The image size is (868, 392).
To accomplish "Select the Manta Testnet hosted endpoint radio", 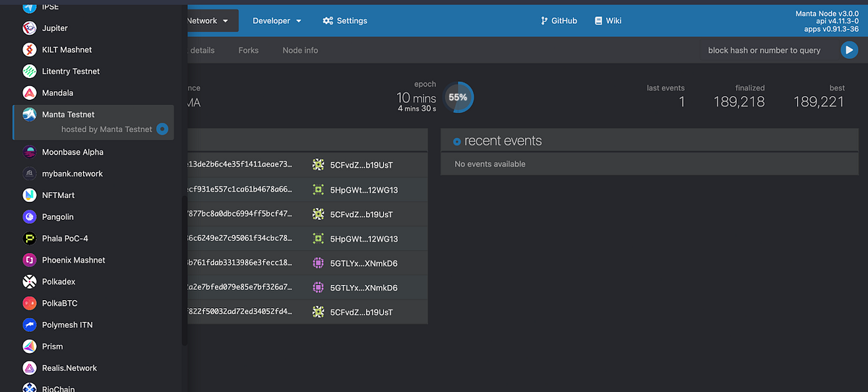I will 163,129.
